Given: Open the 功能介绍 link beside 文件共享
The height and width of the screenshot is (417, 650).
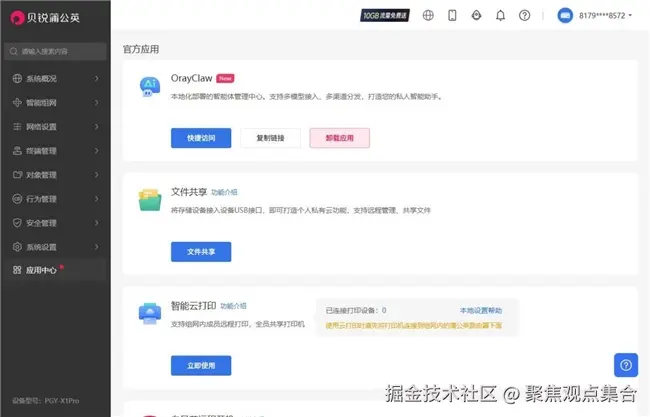Looking at the screenshot, I should pyautogui.click(x=224, y=192).
